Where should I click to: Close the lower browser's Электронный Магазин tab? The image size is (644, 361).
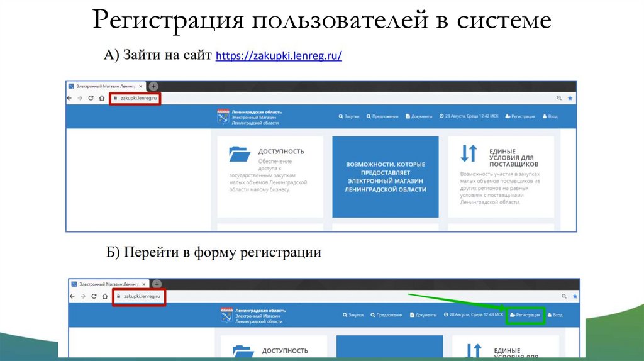tap(144, 284)
